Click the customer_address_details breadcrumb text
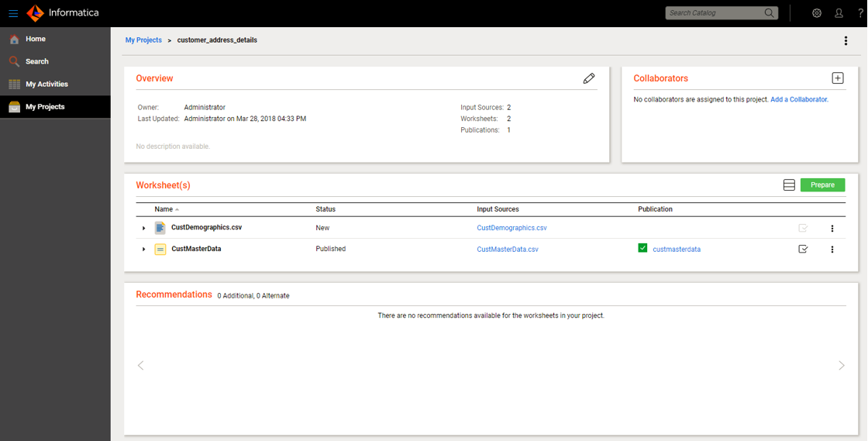This screenshot has height=441, width=868. pos(217,40)
